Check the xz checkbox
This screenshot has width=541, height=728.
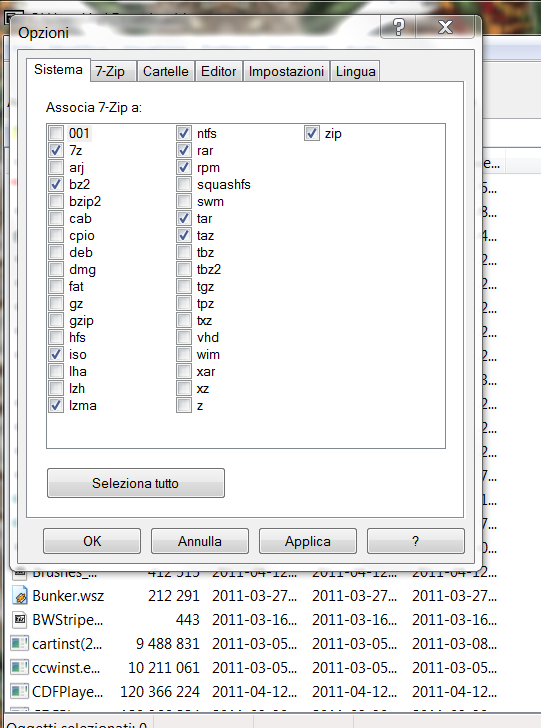[x=184, y=389]
